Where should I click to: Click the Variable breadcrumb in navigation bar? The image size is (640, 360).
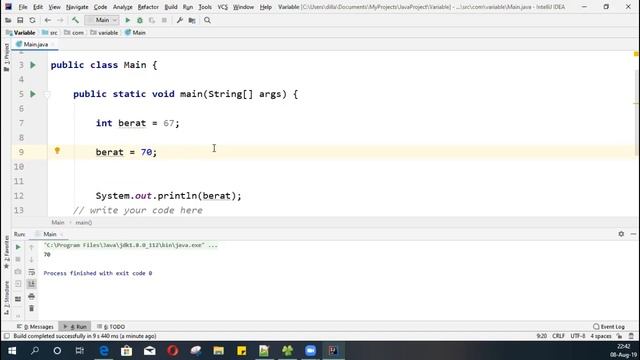[x=21, y=33]
